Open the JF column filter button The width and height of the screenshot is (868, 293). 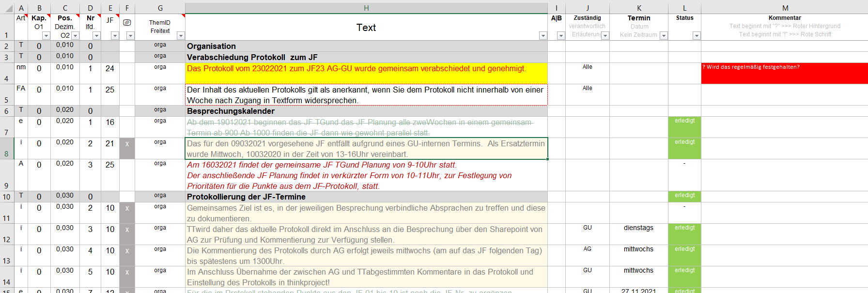click(x=115, y=36)
